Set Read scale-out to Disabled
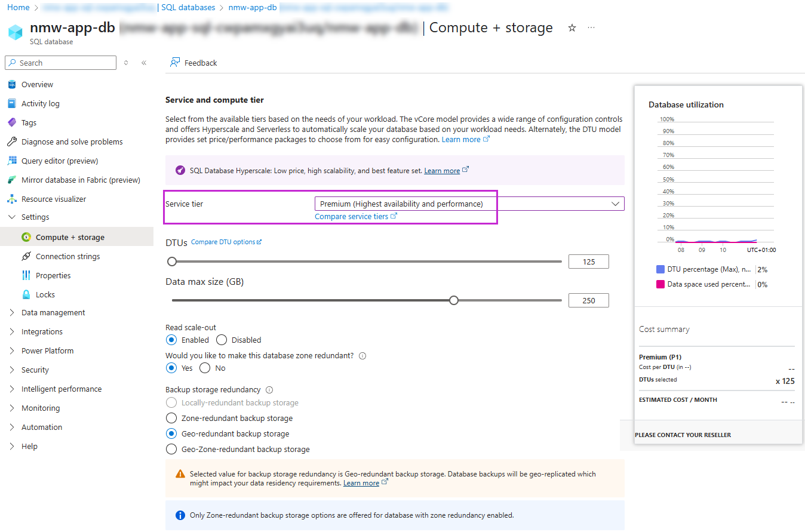The height and width of the screenshot is (532, 805). 222,340
